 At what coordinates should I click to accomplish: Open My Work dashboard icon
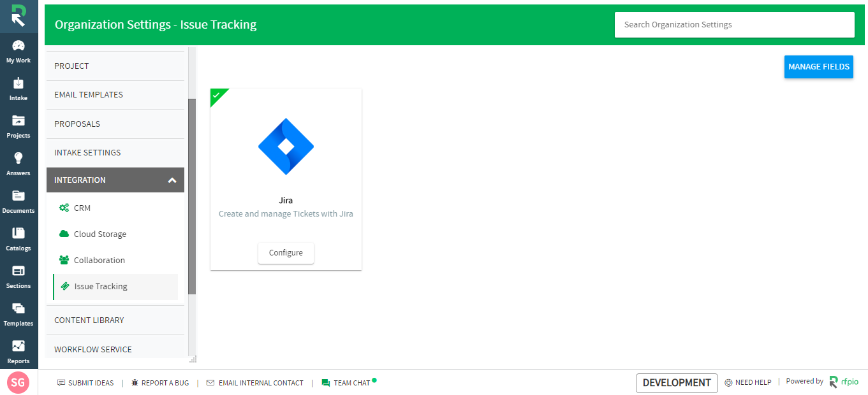[x=18, y=46]
